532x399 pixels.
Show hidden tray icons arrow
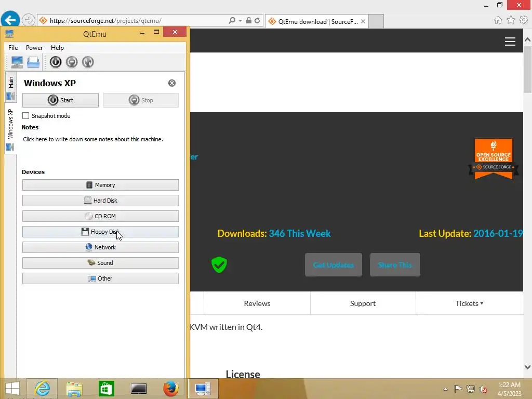point(445,389)
